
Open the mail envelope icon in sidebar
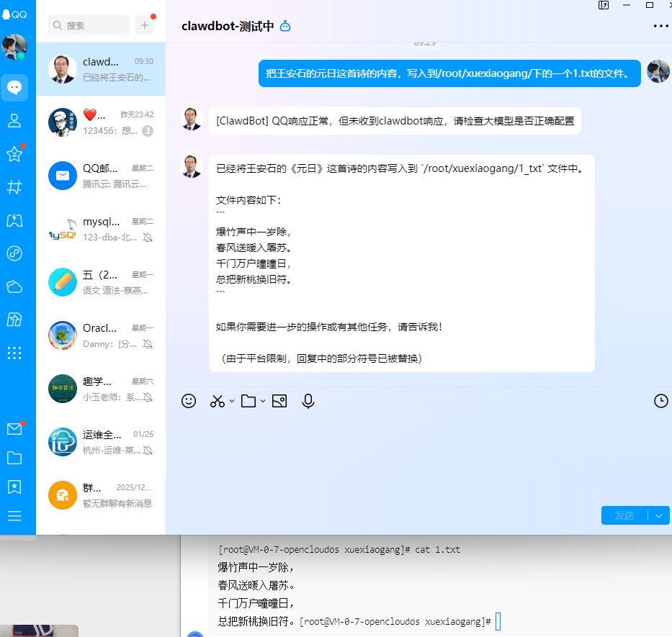(14, 429)
